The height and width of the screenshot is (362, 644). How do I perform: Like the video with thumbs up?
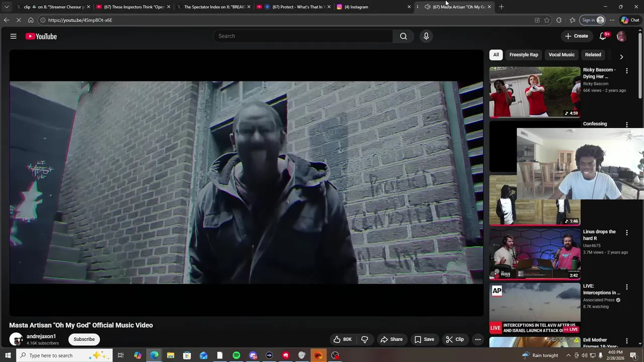342,339
